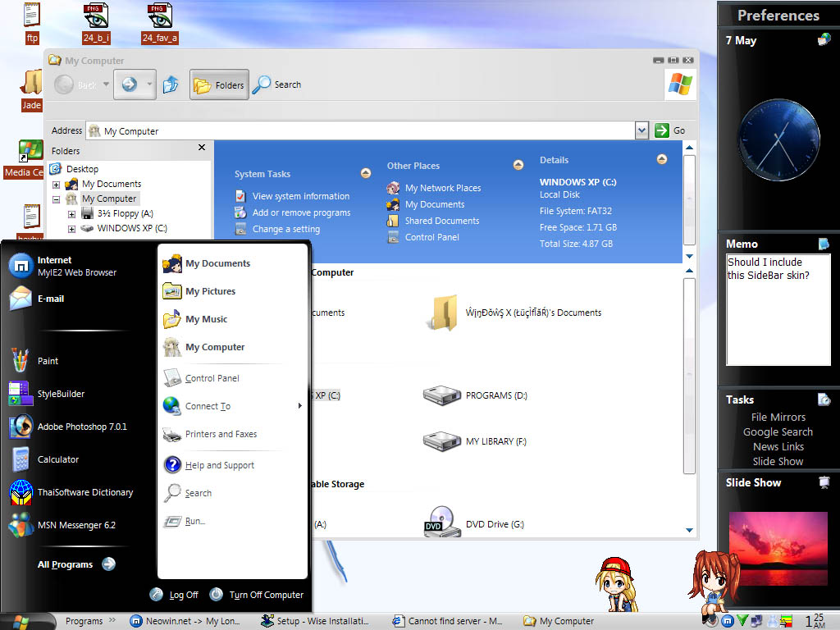Viewport: 840px width, 630px height.
Task: Click All Programs in the Start menu
Action: [67, 564]
